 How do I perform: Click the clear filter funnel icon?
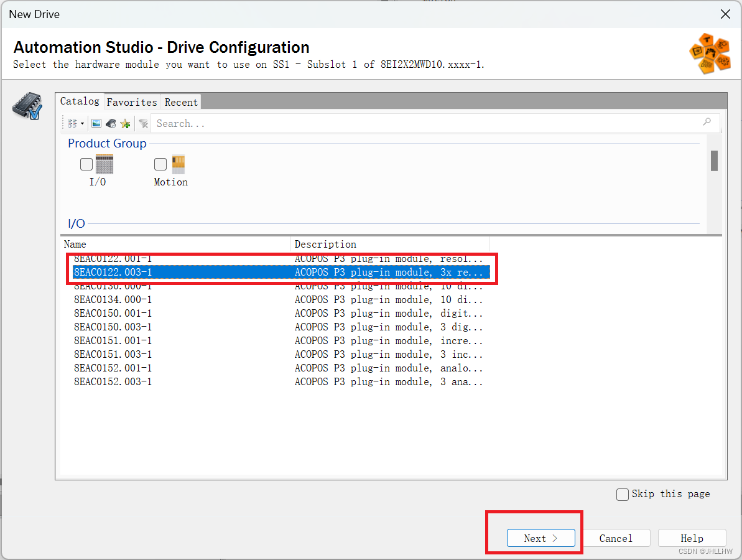pos(143,123)
